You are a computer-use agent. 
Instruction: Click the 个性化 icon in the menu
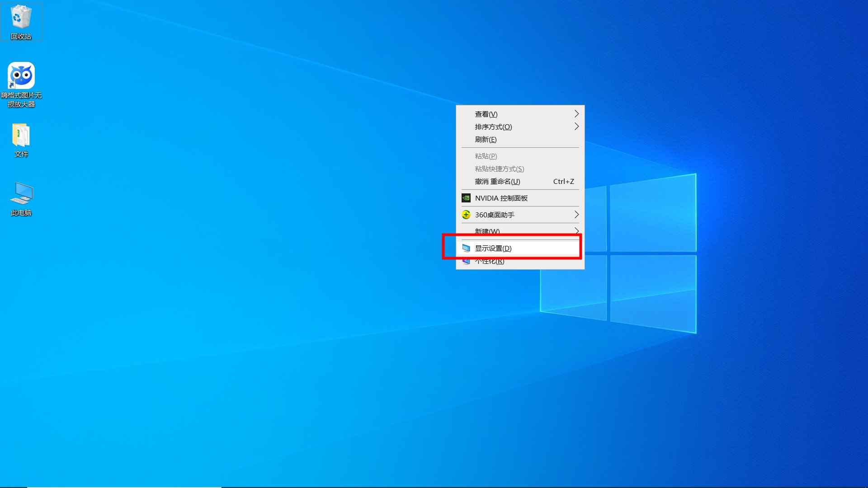click(x=466, y=261)
